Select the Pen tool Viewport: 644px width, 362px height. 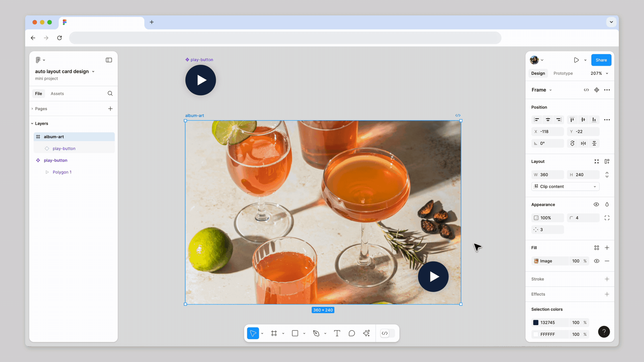(x=316, y=333)
